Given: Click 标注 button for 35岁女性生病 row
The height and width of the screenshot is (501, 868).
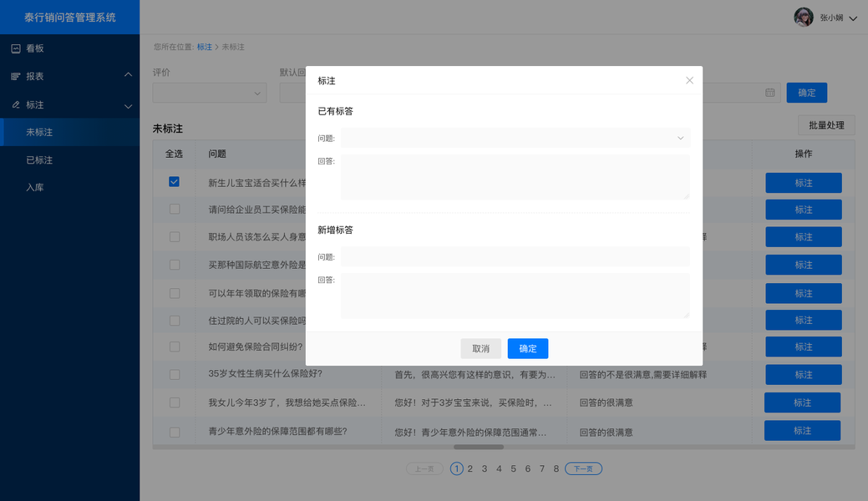Looking at the screenshot, I should click(803, 375).
